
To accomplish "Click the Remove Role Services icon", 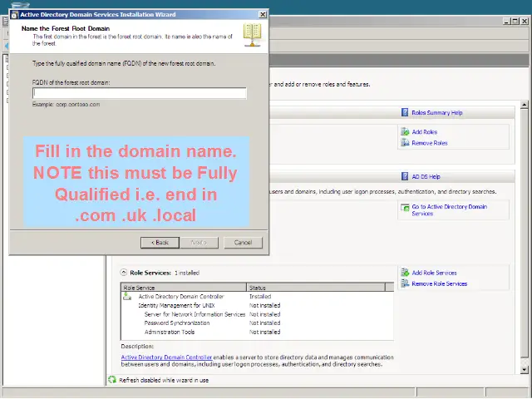I will tap(405, 283).
